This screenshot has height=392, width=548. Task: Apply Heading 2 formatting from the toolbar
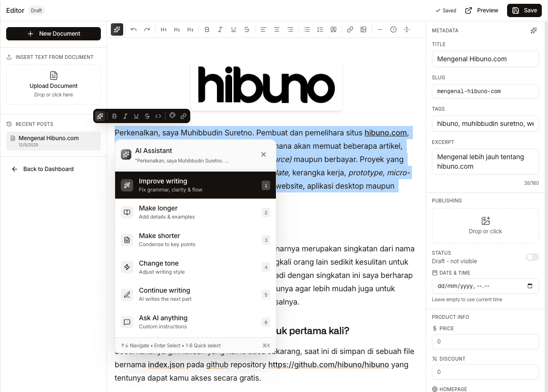tap(177, 29)
